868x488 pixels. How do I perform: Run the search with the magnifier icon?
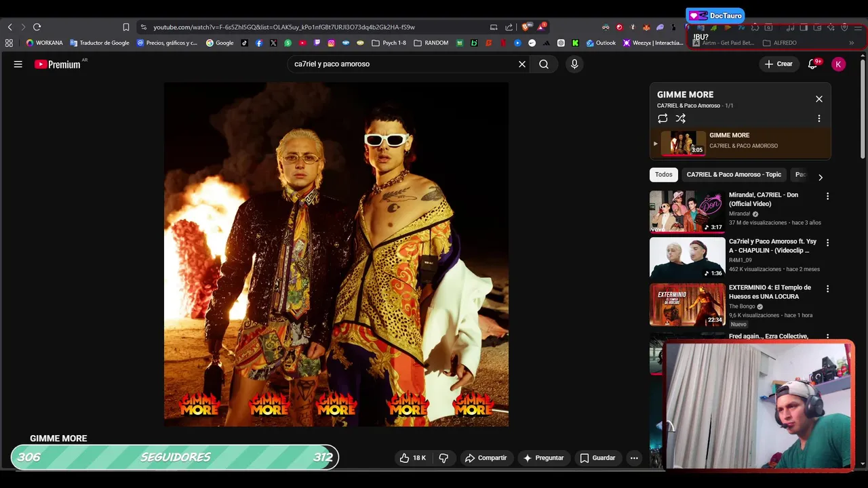pyautogui.click(x=544, y=64)
